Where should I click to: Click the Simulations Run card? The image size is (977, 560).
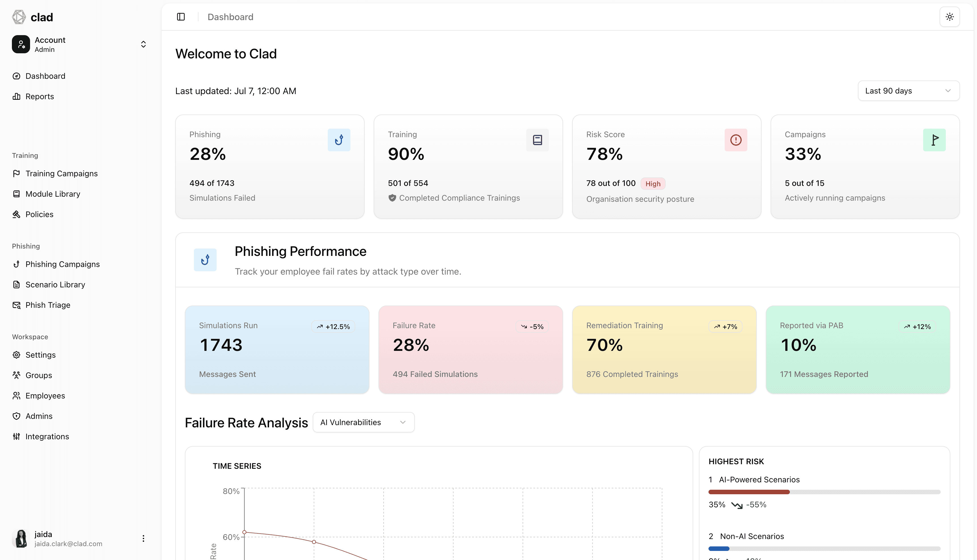coord(277,350)
